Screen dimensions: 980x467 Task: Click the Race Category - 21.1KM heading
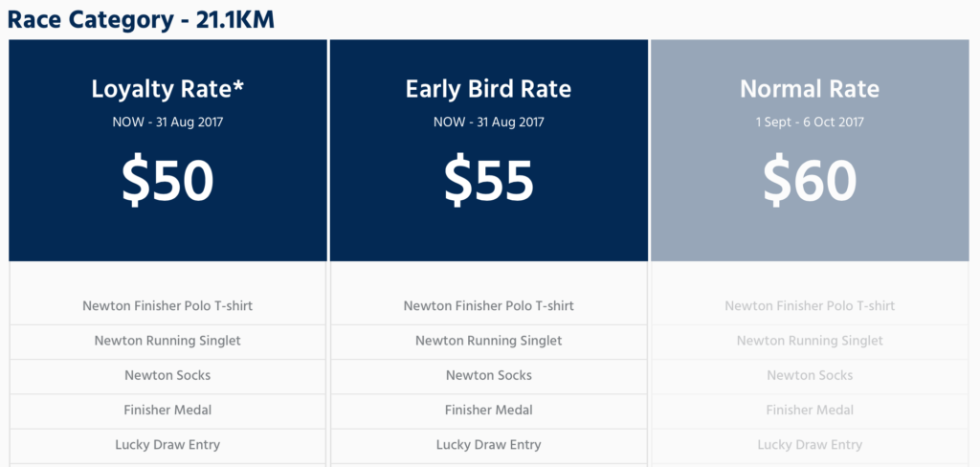[x=141, y=19]
